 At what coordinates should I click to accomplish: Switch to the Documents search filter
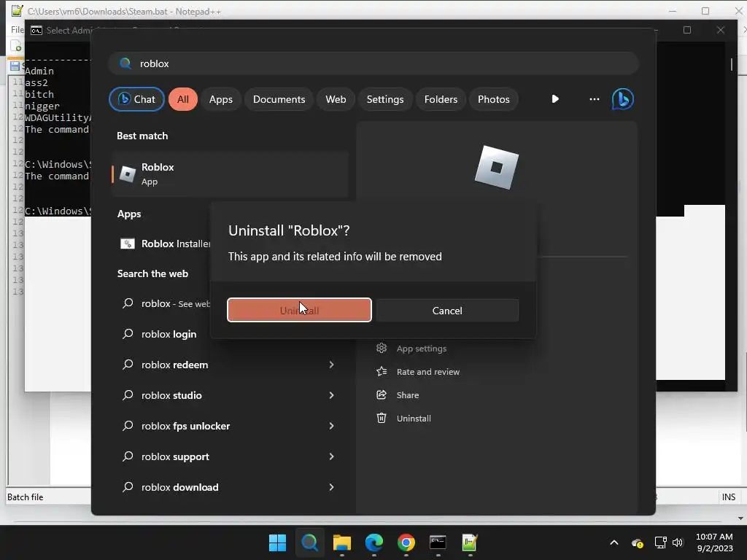click(279, 99)
